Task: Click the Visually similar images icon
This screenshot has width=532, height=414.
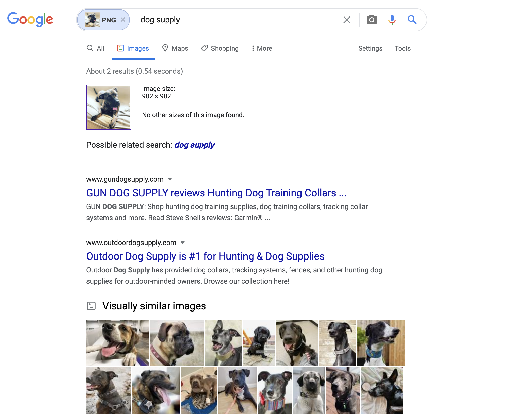Action: point(91,306)
